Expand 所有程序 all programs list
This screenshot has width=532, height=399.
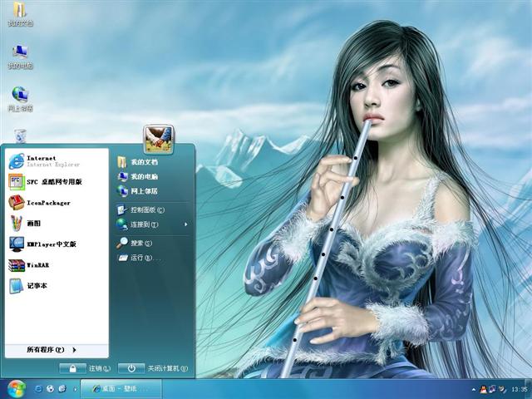coord(57,350)
